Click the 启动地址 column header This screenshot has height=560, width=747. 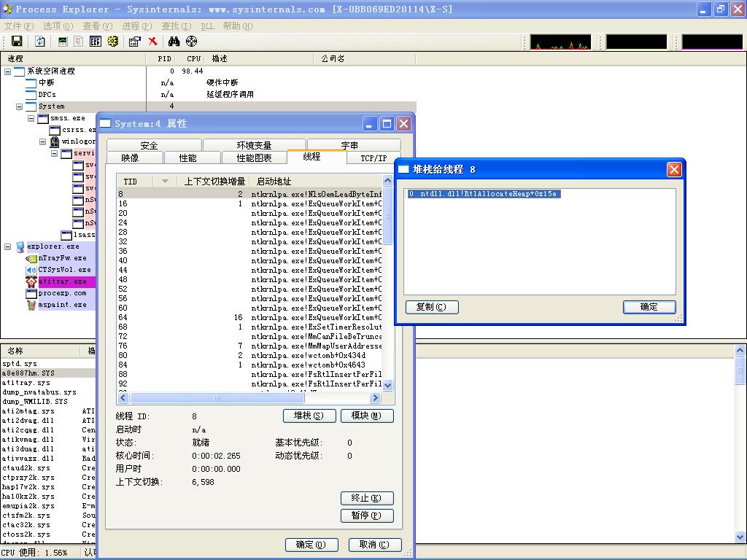pyautogui.click(x=317, y=182)
